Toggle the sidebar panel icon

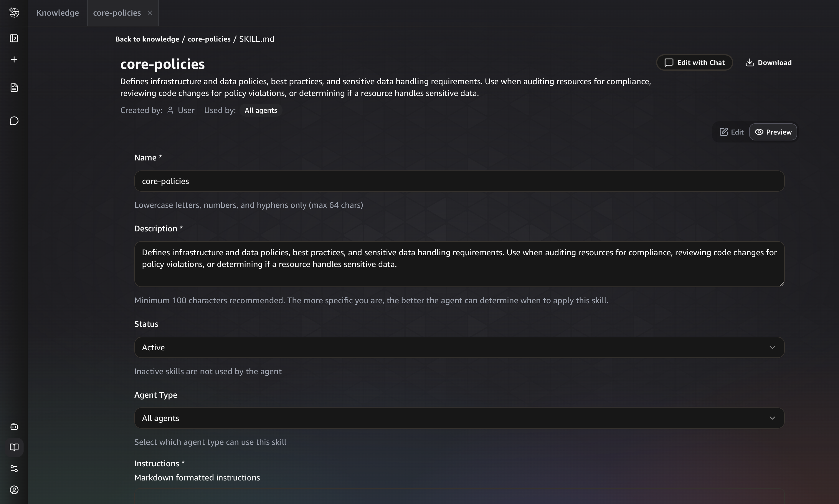point(14,38)
